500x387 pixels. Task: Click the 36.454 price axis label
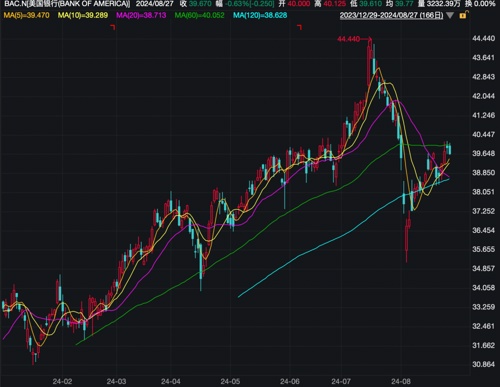(x=483, y=230)
